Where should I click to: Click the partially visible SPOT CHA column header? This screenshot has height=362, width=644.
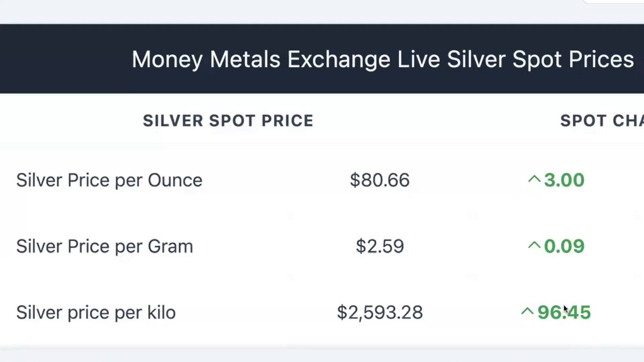tap(602, 121)
